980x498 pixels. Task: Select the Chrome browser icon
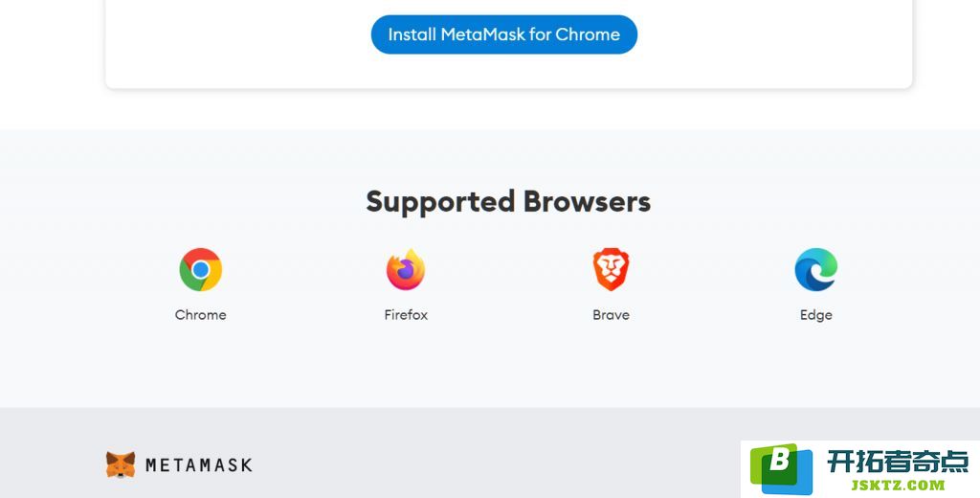tap(201, 270)
